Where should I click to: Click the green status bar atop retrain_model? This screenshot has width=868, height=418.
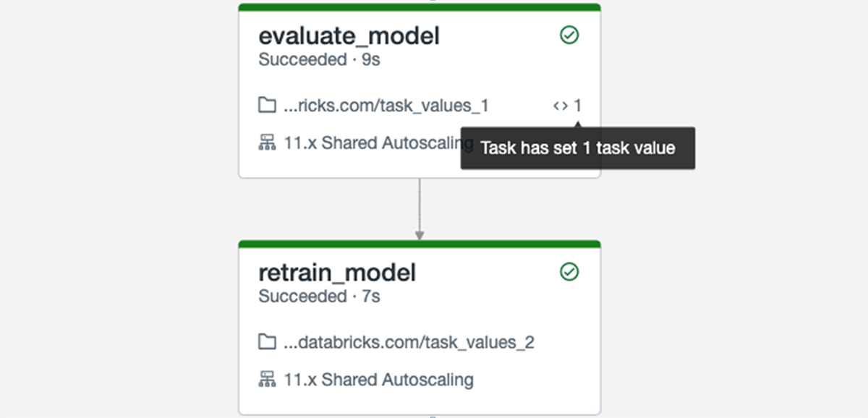[420, 244]
